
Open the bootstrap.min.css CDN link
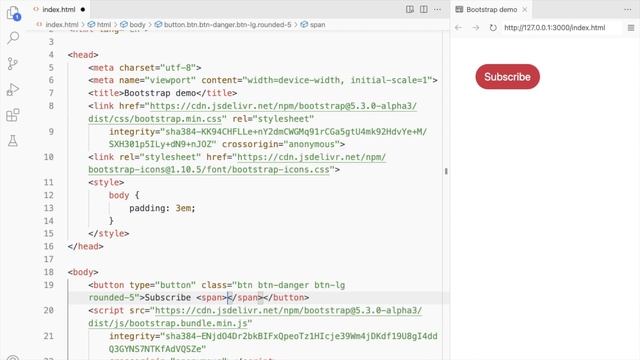coord(252,112)
